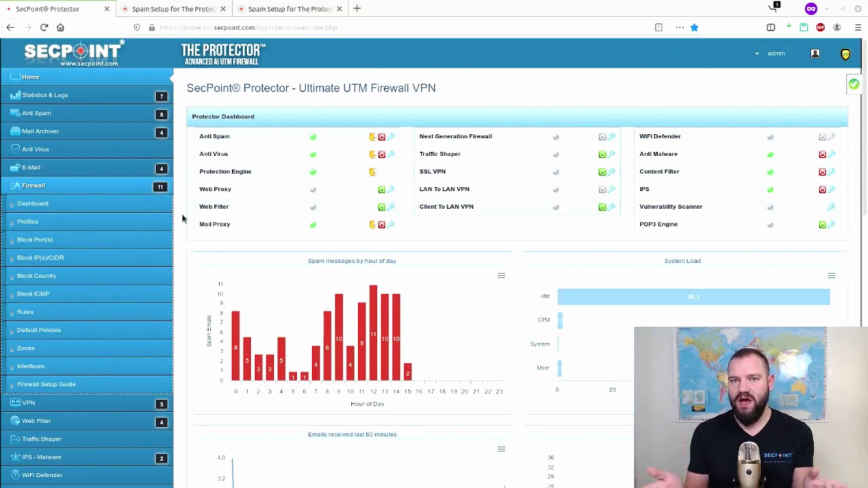Stop Anti Malware with red power icon
Viewport: 868px width, 488px height.
click(823, 155)
